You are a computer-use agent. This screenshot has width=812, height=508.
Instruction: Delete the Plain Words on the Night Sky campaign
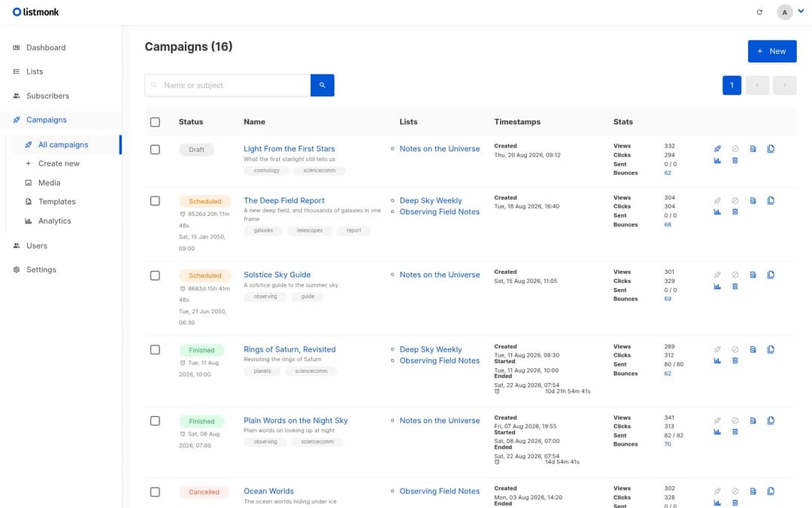coord(735,432)
